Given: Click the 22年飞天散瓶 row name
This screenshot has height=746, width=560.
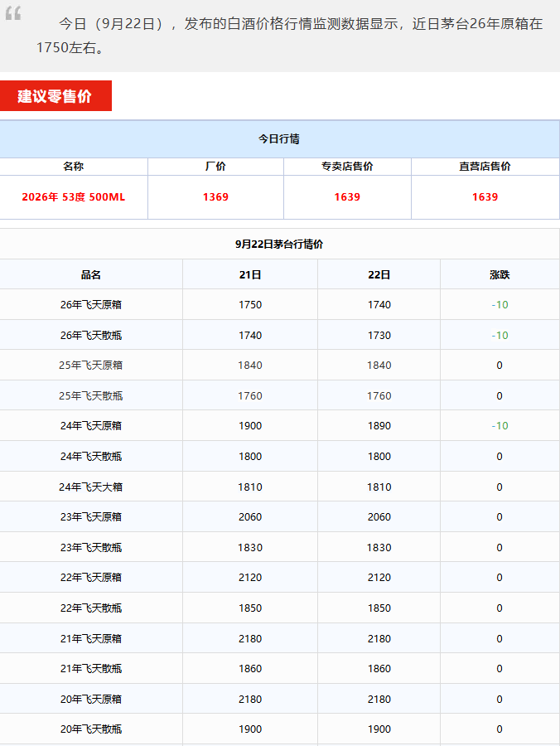Looking at the screenshot, I should coord(91,608).
